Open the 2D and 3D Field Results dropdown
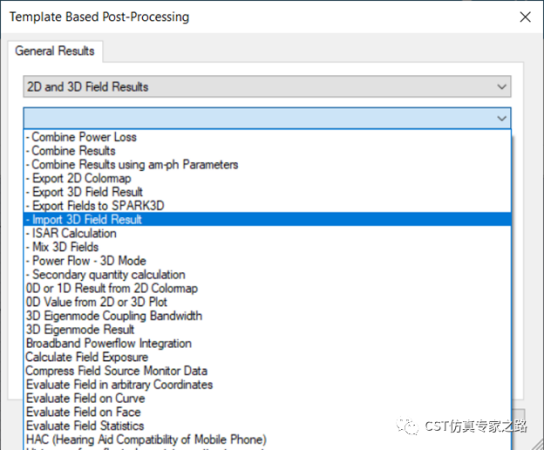This screenshot has height=450, width=545. coord(267,87)
